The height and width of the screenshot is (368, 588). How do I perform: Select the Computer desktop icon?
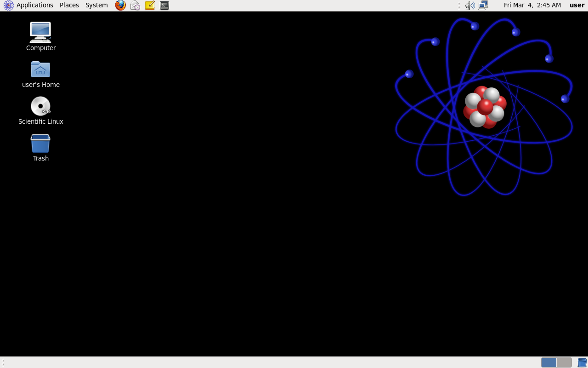40,33
